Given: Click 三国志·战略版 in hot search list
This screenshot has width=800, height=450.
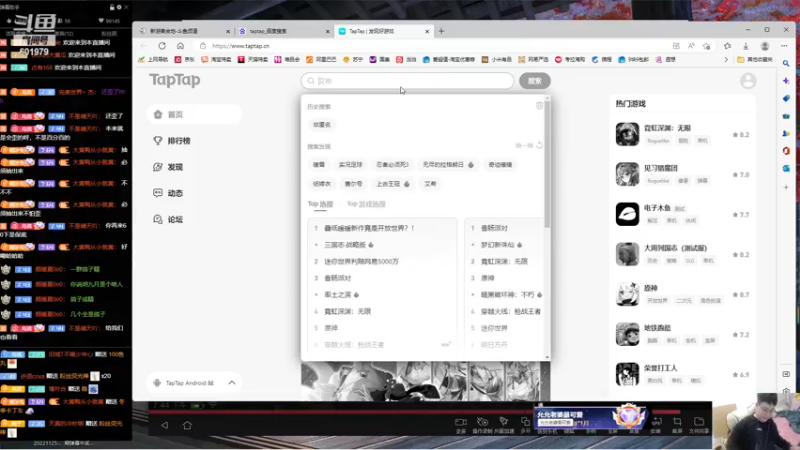Looking at the screenshot, I should click(x=345, y=245).
